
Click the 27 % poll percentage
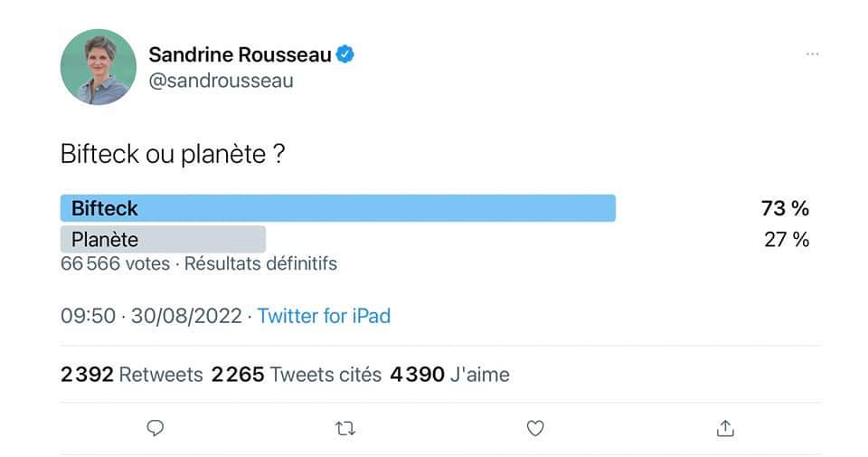click(x=786, y=240)
